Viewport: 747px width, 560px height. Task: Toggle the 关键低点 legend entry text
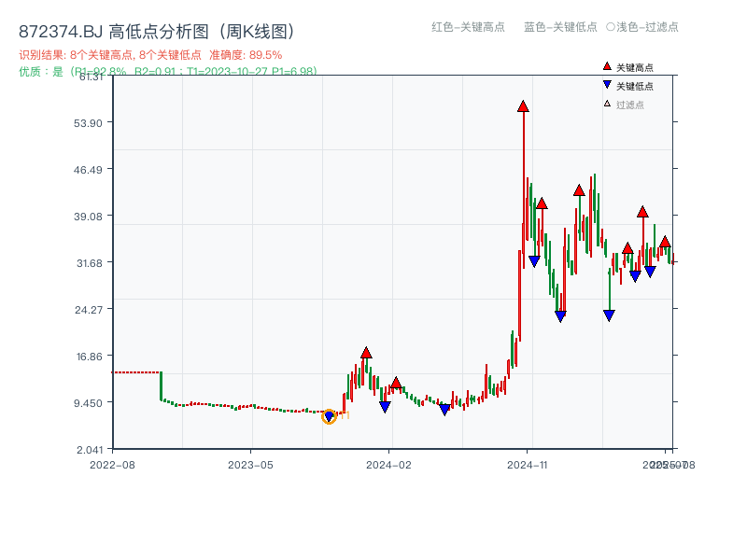coord(635,86)
